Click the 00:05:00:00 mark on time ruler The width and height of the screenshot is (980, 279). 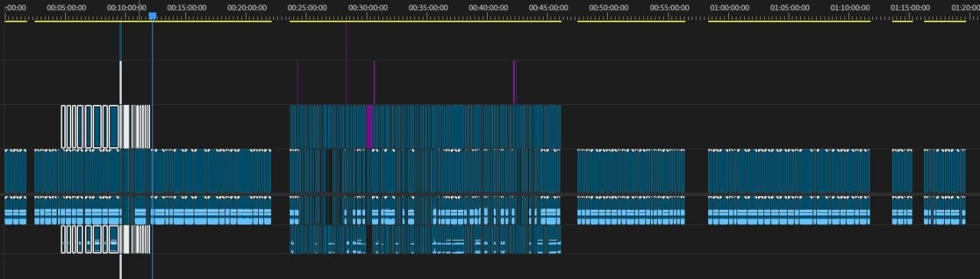(x=66, y=7)
